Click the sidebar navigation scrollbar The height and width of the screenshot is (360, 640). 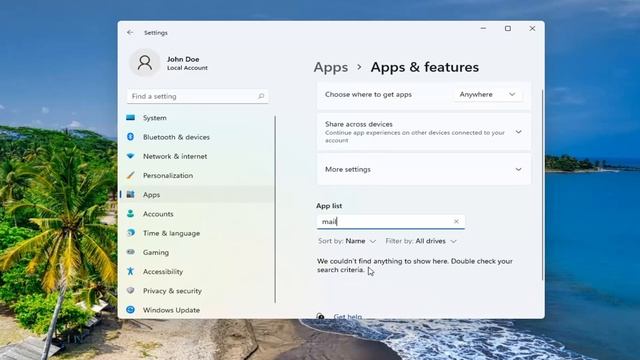[x=275, y=209]
